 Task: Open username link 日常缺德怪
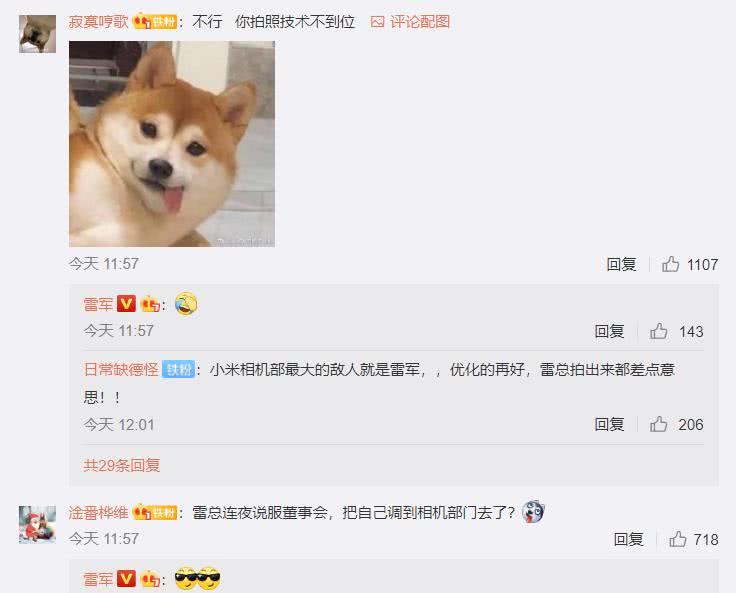[121, 370]
